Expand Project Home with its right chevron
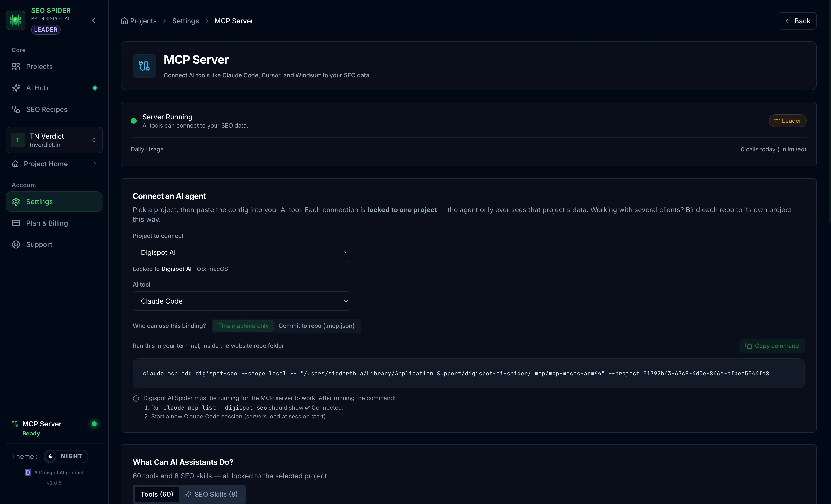Image resolution: width=831 pixels, height=504 pixels. [x=95, y=164]
